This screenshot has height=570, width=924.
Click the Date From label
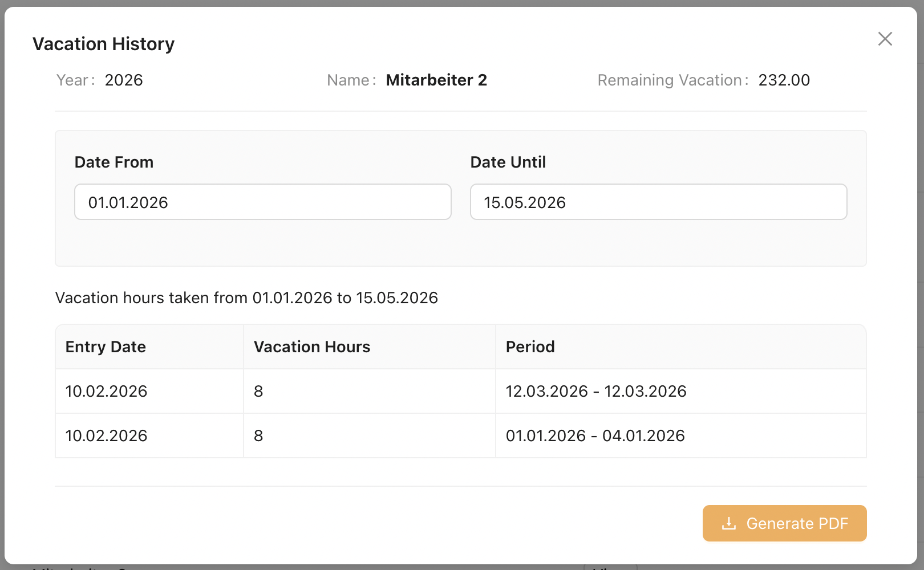coord(114,162)
